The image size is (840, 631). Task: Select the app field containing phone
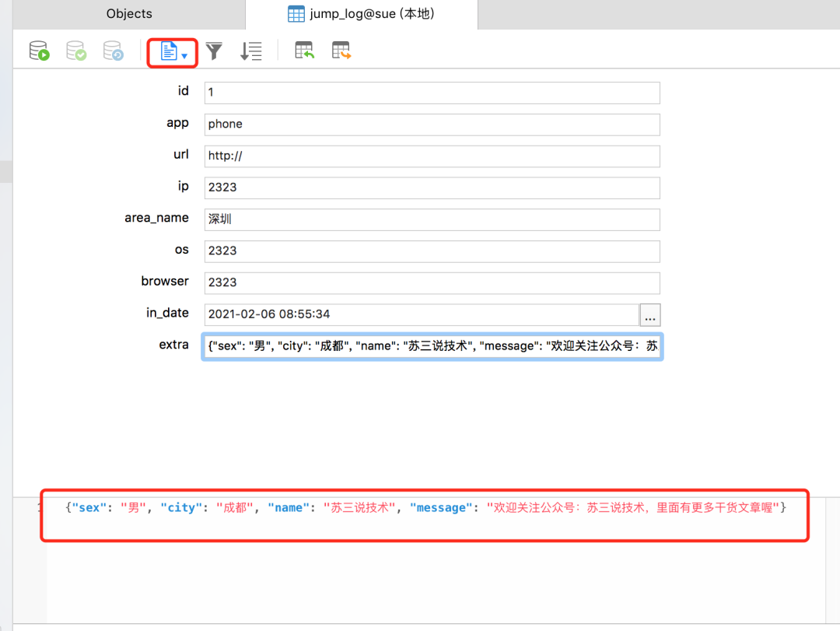point(432,124)
